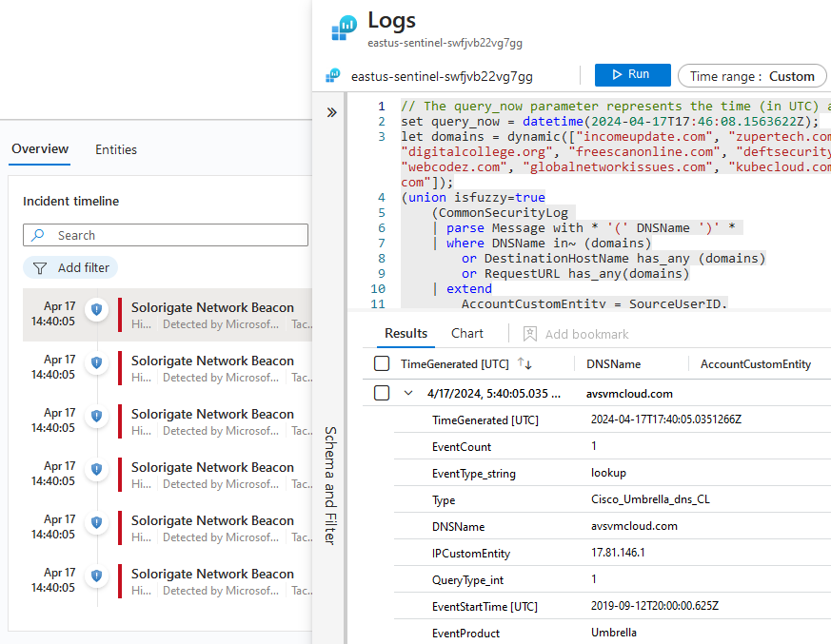Screen dimensions: 831x644
Task: Click the 2024-04-17T17:40:05.0351266Z value
Action: pos(666,420)
